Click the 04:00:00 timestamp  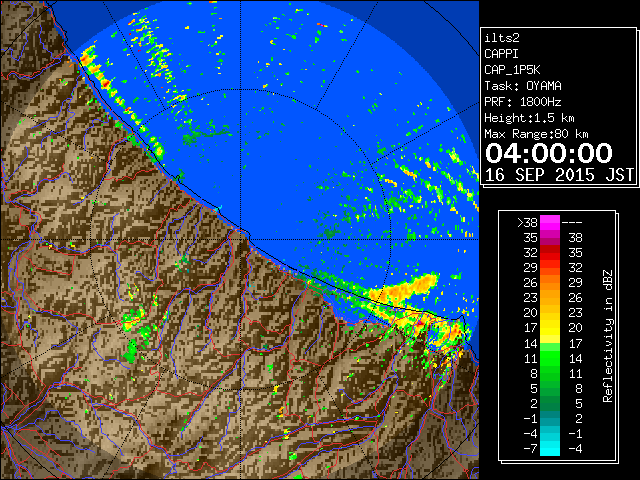click(549, 153)
